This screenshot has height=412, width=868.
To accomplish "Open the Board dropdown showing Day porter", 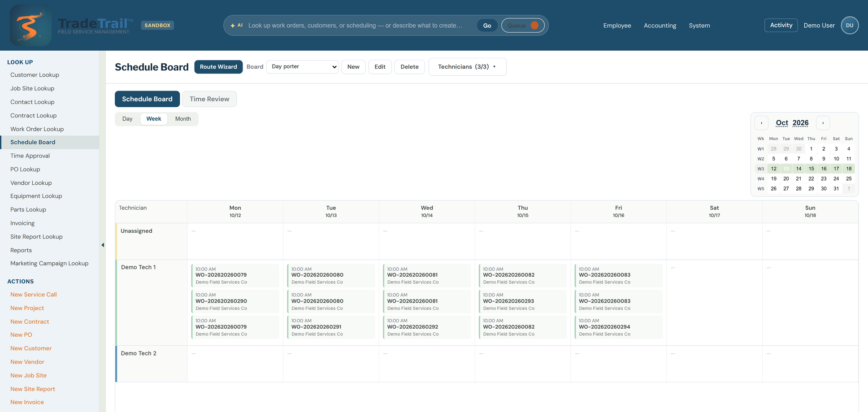I will [303, 67].
